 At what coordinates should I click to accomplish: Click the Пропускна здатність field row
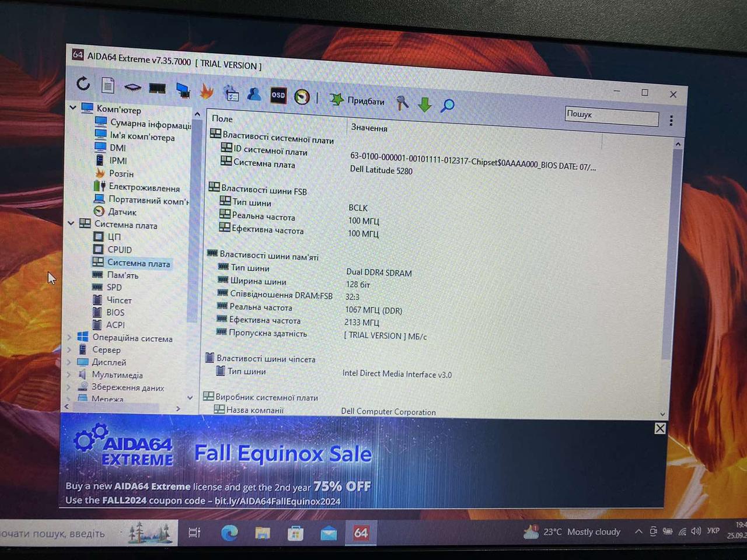[x=261, y=333]
